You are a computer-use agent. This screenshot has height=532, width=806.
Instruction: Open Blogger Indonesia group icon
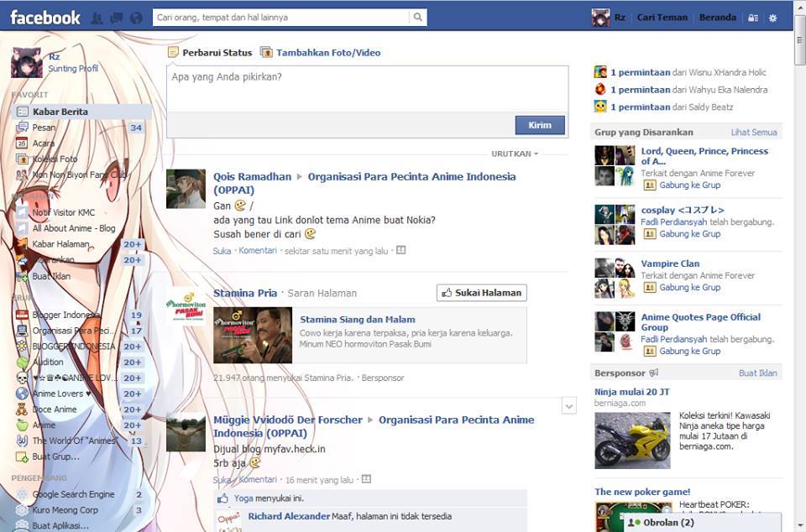[x=22, y=315]
